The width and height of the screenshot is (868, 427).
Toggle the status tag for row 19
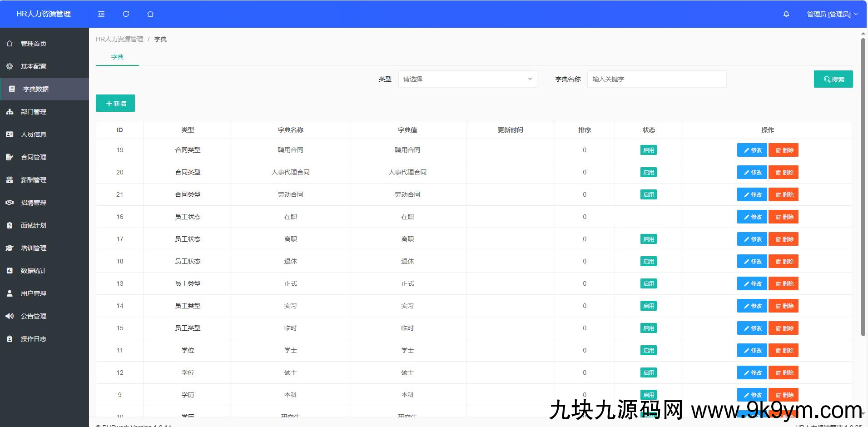648,150
